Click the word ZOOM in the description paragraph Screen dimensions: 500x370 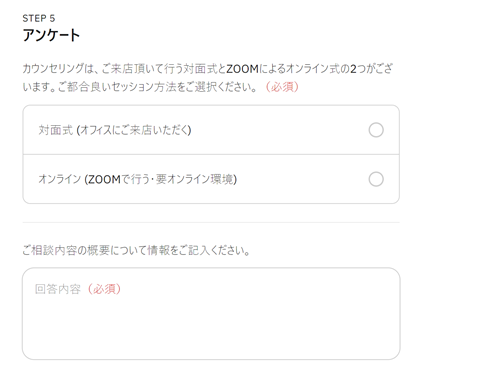(242, 69)
